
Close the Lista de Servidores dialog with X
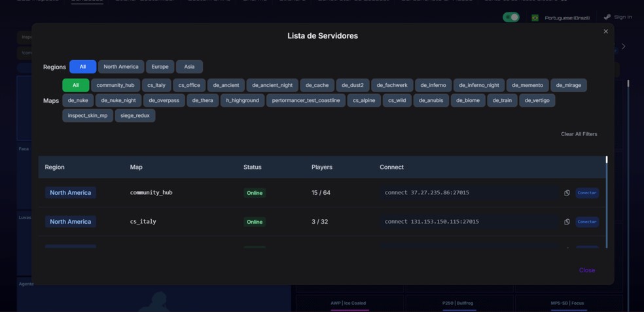click(x=605, y=31)
